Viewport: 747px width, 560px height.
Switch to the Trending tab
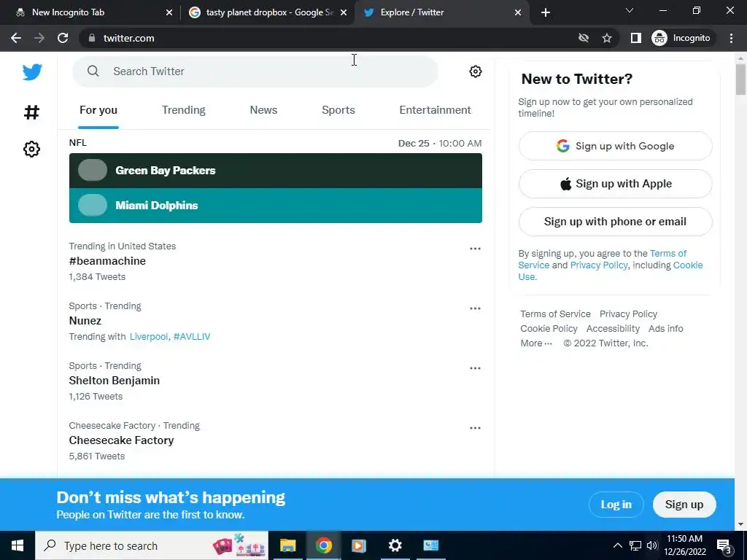tap(183, 110)
